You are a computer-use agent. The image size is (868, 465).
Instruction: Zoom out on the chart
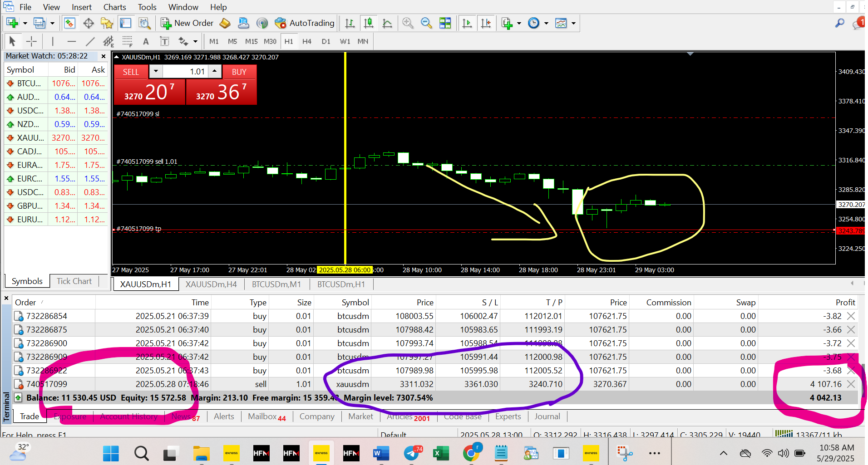(x=426, y=23)
